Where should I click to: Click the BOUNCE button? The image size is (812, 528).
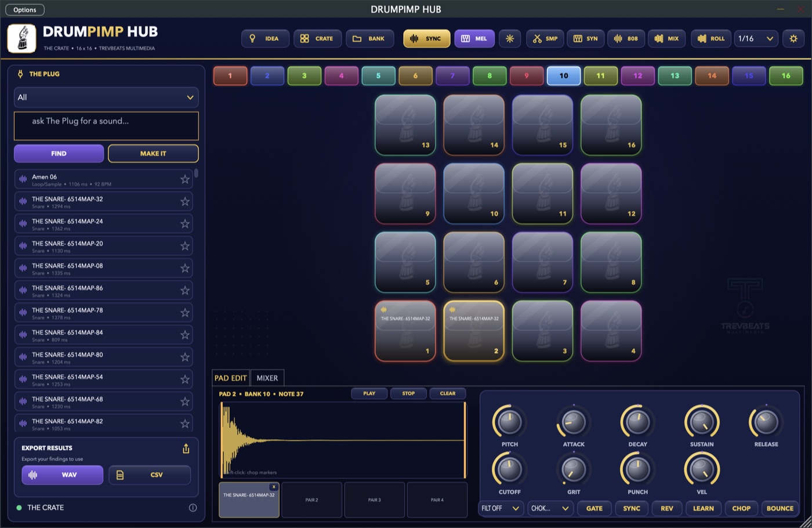(780, 508)
